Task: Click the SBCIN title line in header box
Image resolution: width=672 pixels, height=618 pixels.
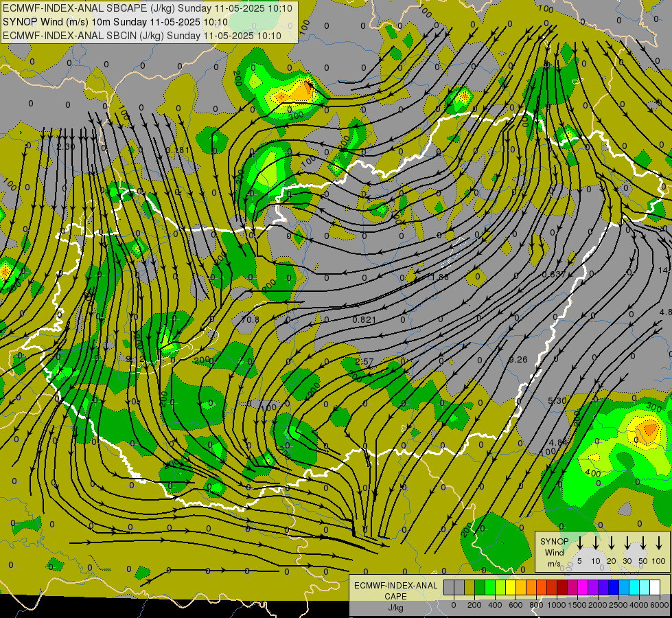Action: (x=142, y=36)
